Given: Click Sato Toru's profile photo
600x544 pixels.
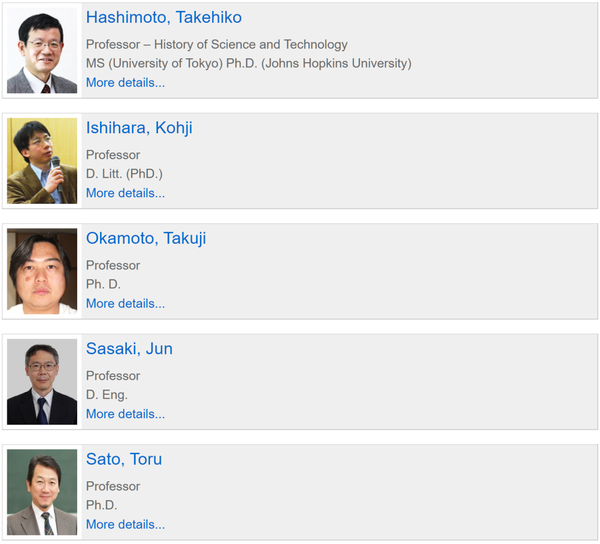Looking at the screenshot, I should (42, 492).
